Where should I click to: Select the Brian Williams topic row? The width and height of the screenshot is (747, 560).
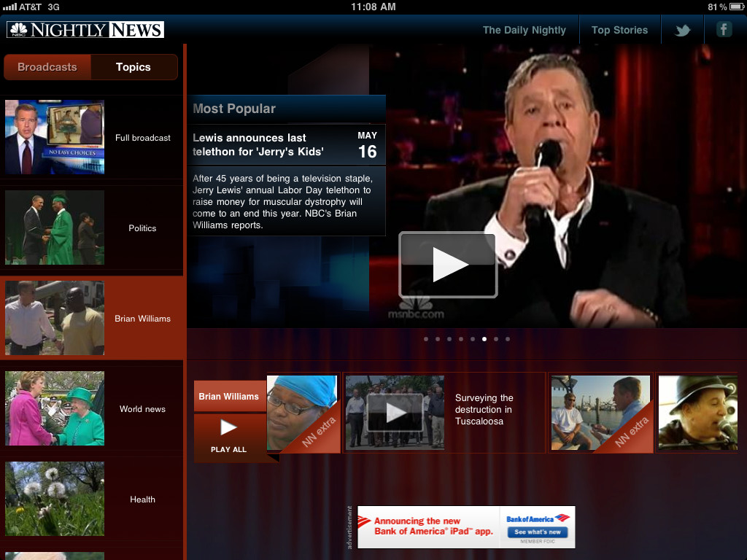91,318
